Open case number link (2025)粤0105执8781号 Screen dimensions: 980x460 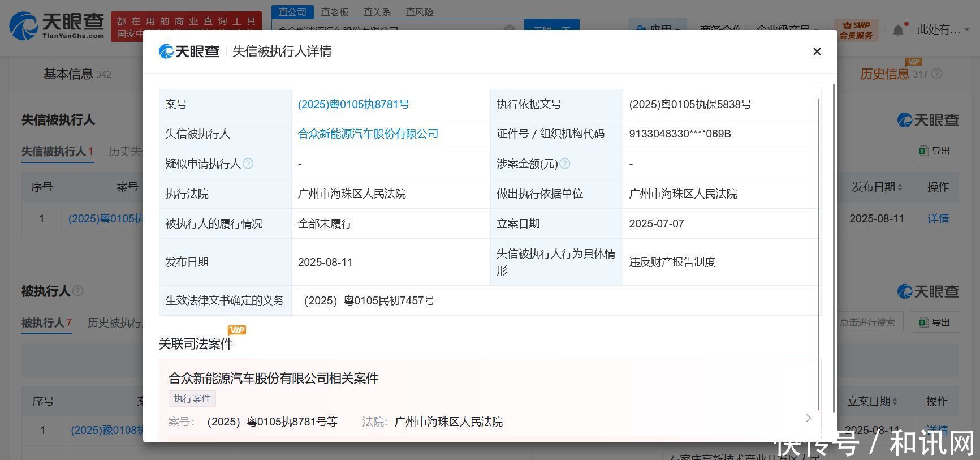point(353,104)
